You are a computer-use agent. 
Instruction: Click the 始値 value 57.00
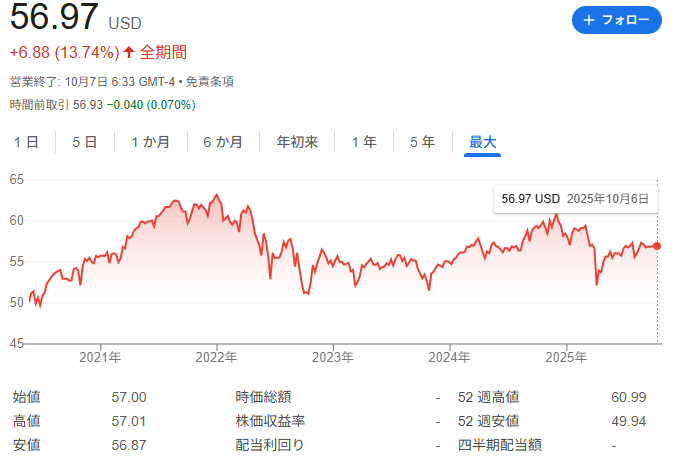pyautogui.click(x=129, y=398)
